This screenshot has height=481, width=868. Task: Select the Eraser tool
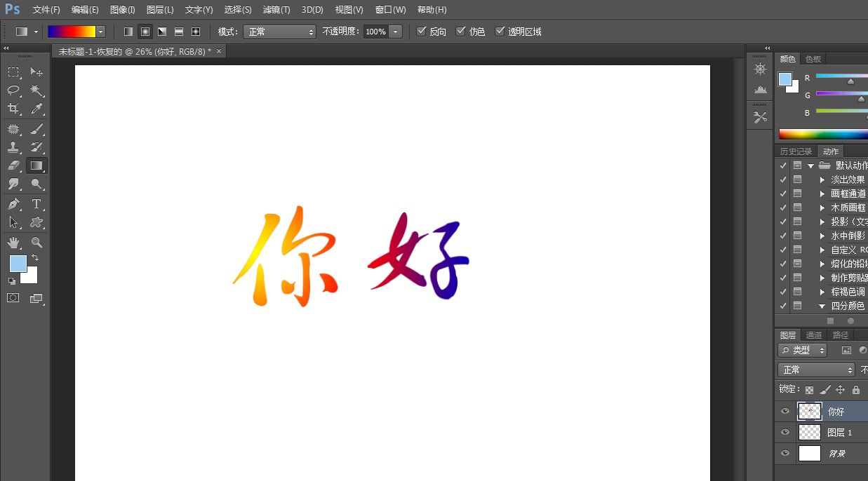(x=13, y=165)
